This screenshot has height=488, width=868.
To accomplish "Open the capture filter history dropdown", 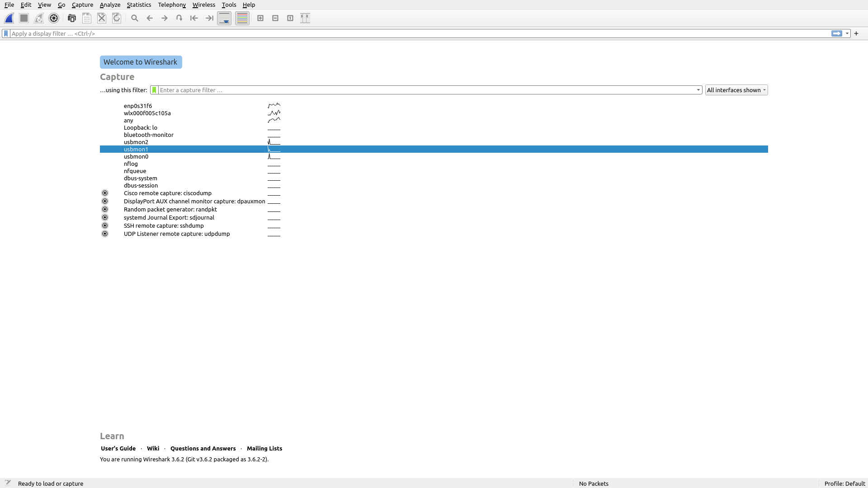I will [698, 90].
